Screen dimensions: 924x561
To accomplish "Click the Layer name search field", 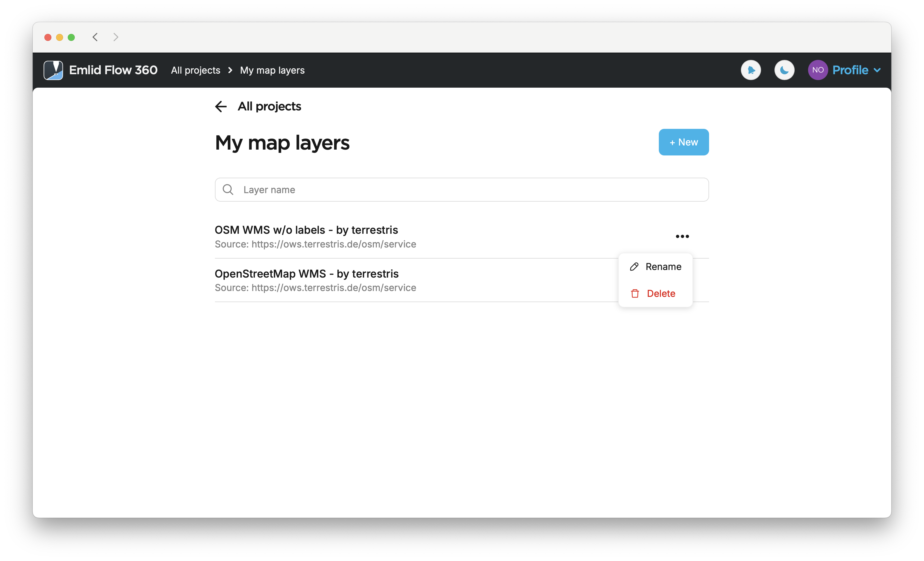I will [462, 190].
